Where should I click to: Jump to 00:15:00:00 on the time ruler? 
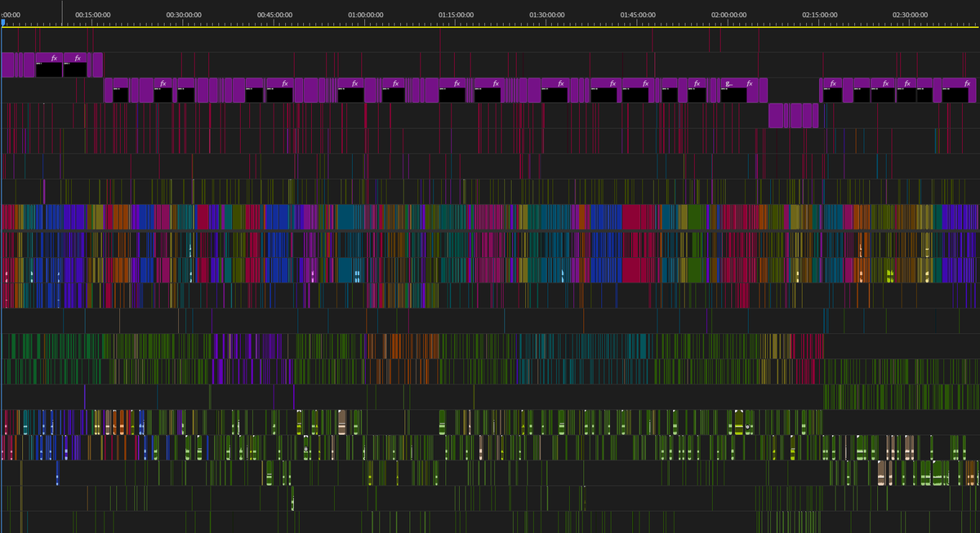tap(92, 15)
